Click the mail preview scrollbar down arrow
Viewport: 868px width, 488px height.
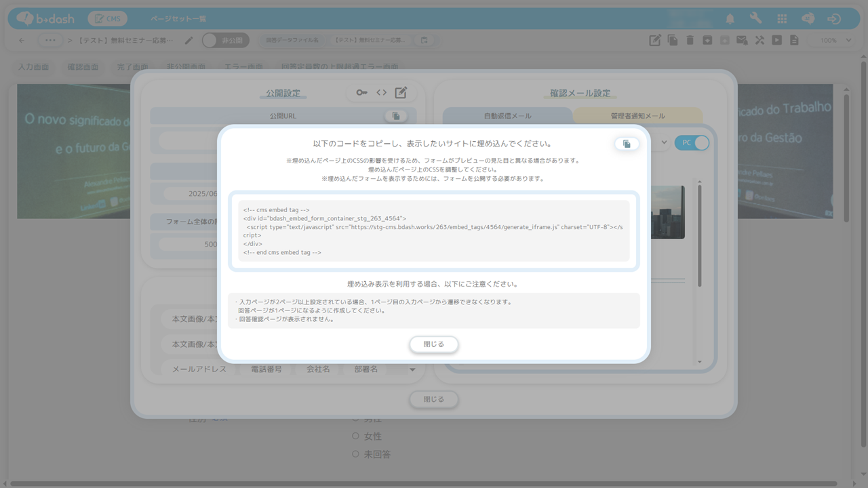[699, 362]
